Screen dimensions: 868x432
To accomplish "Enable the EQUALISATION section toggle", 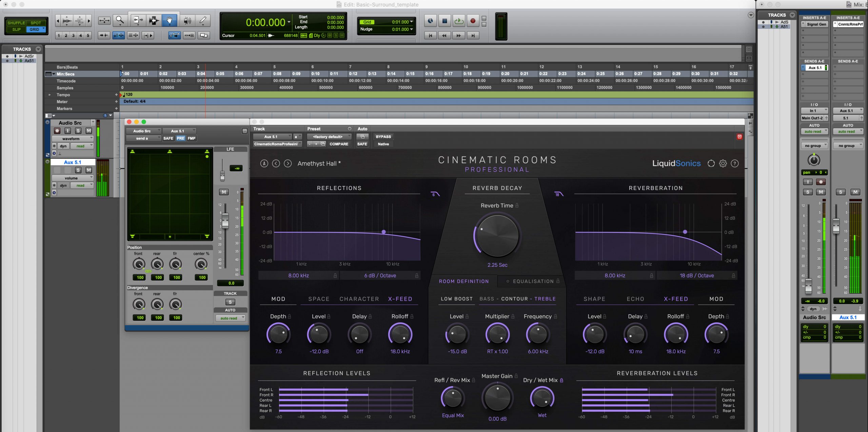I will pos(508,281).
